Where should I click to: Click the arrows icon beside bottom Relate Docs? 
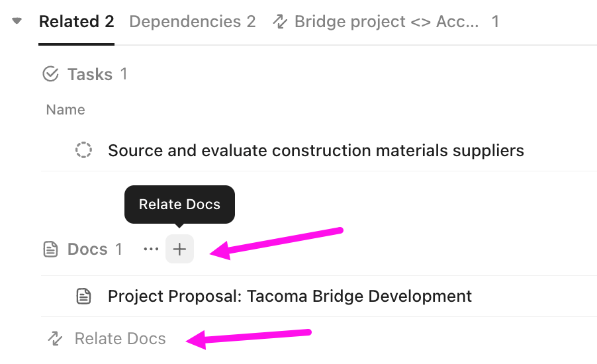tap(55, 340)
